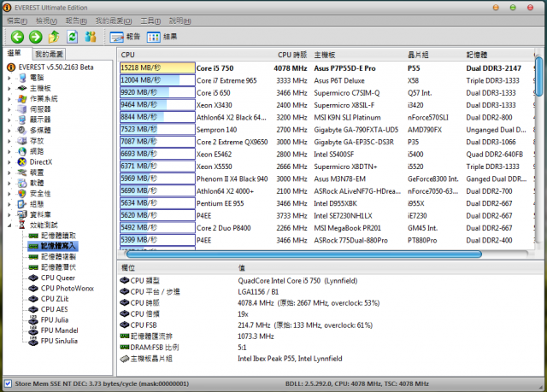
Task: Click the shield security icon in the tree
Action: (22, 193)
